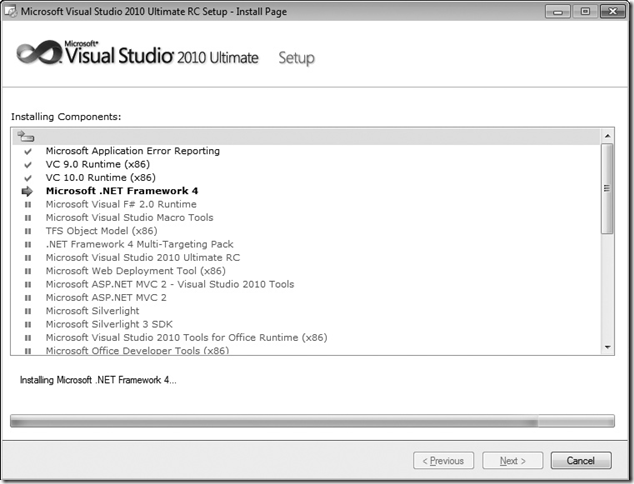Image resolution: width=634 pixels, height=484 pixels.
Task: Click the 'Installing Components:' label
Action: coord(66,117)
